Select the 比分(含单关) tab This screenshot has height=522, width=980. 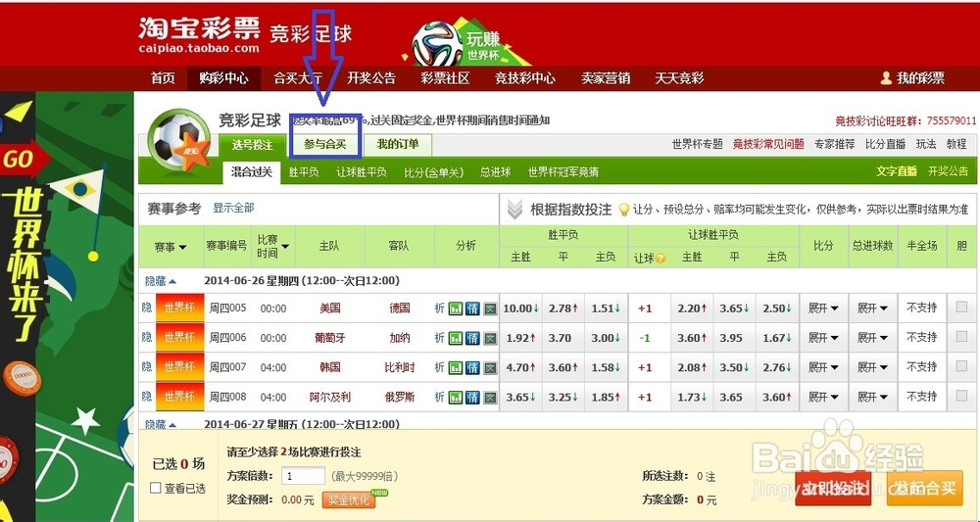pyautogui.click(x=434, y=171)
